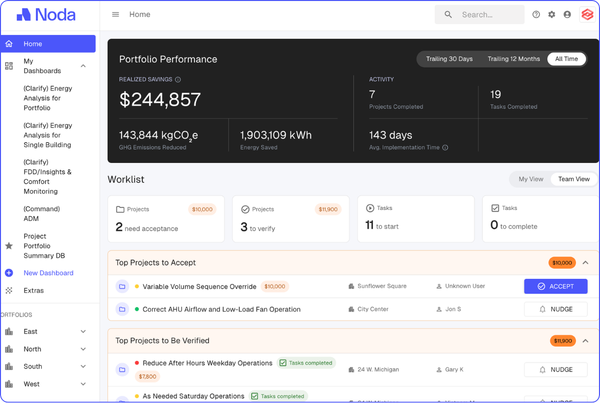Open the 11 tasks to start card
The height and width of the screenshot is (403, 600).
tap(416, 219)
